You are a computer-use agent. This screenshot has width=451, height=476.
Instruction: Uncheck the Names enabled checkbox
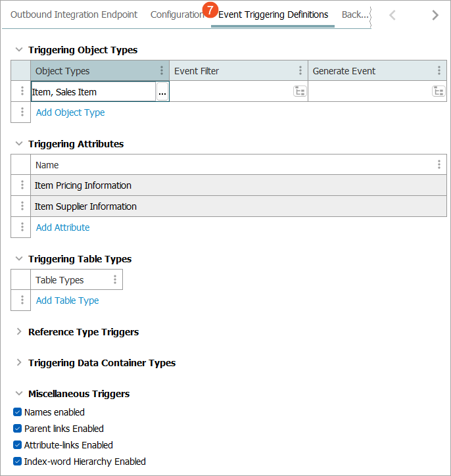[18, 412]
